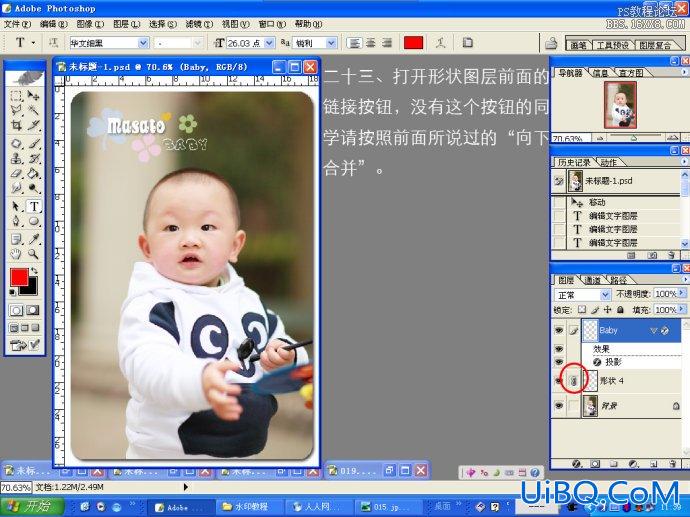Toggle visibility of 投影 drop shadow effect
The width and height of the screenshot is (690, 517).
559,362
